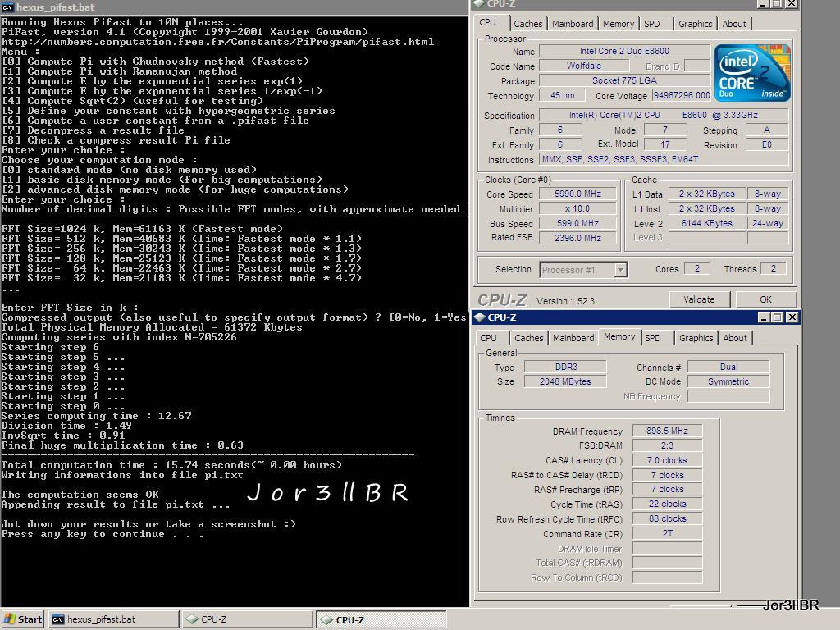Screen dimensions: 840x630
Task: Open Caches tab in lower CPU-Z window
Action: 529,337
